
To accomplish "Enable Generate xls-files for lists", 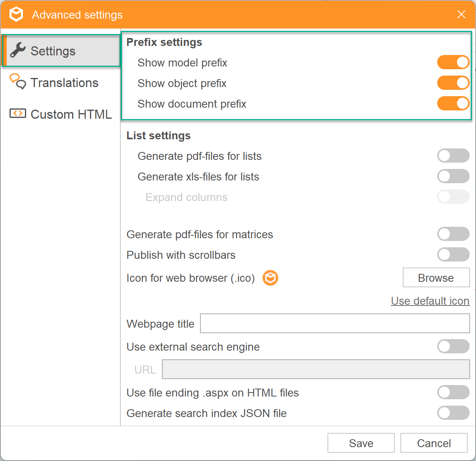I will pyautogui.click(x=453, y=176).
